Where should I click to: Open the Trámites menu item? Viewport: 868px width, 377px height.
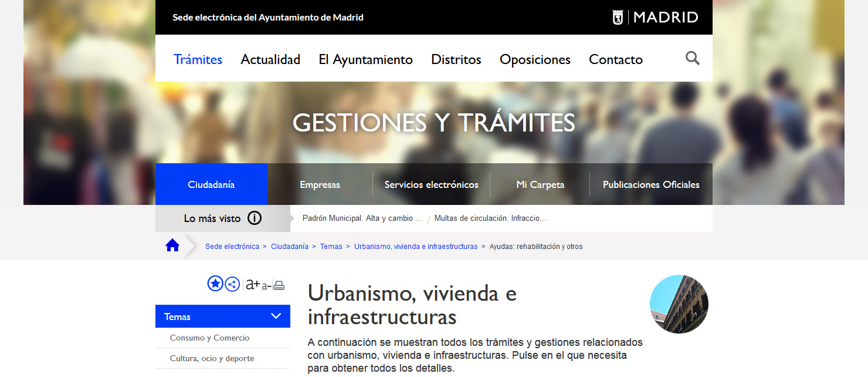coord(198,59)
